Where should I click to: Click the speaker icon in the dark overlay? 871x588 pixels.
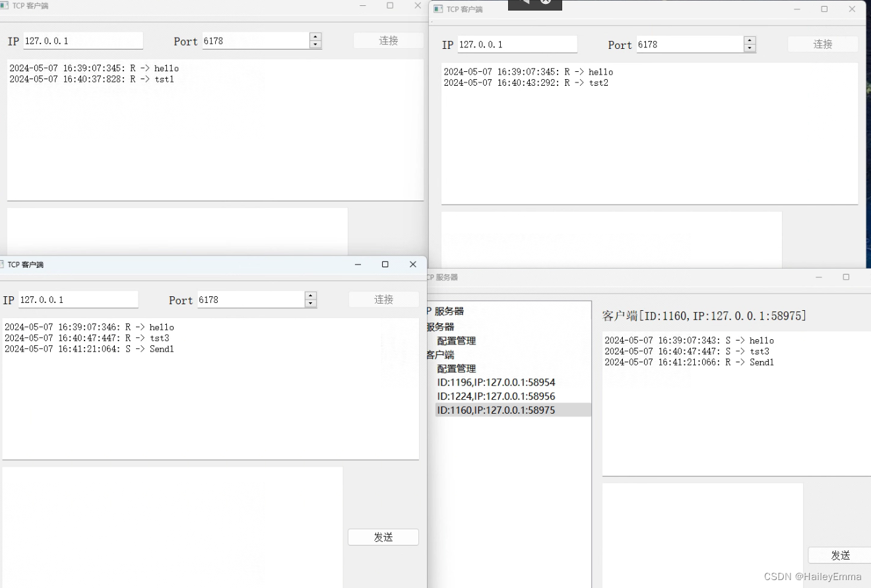[x=525, y=3]
